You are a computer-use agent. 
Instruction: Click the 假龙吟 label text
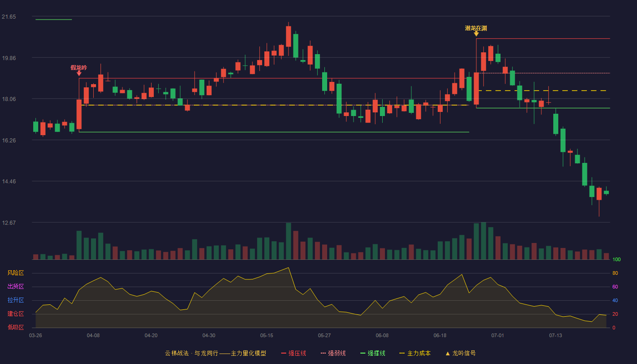click(x=79, y=67)
